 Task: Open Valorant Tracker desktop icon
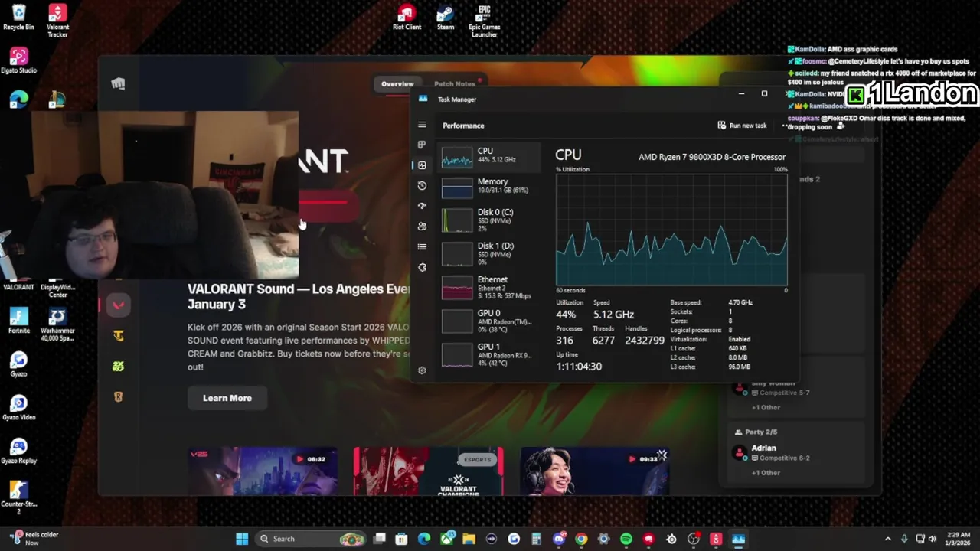pos(57,21)
